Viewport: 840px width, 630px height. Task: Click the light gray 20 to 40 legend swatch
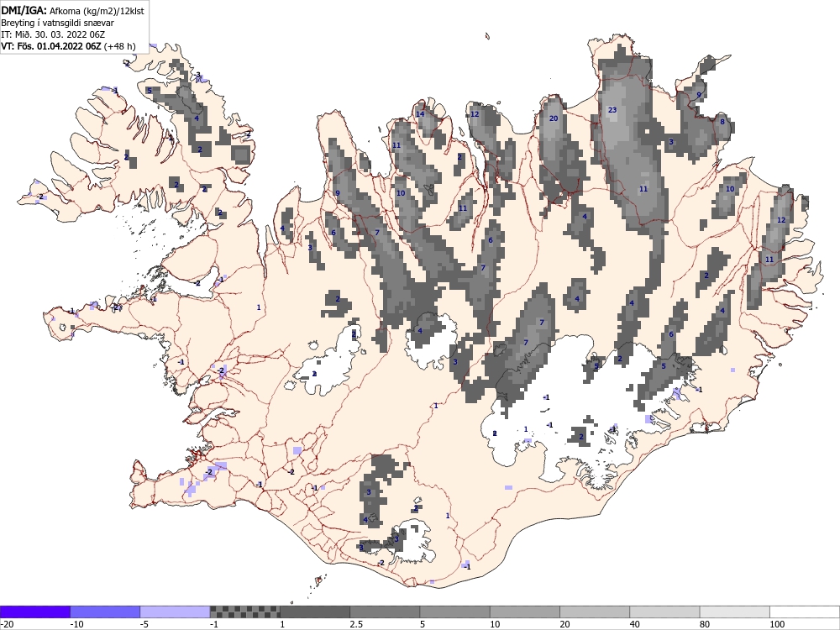pyautogui.click(x=595, y=612)
